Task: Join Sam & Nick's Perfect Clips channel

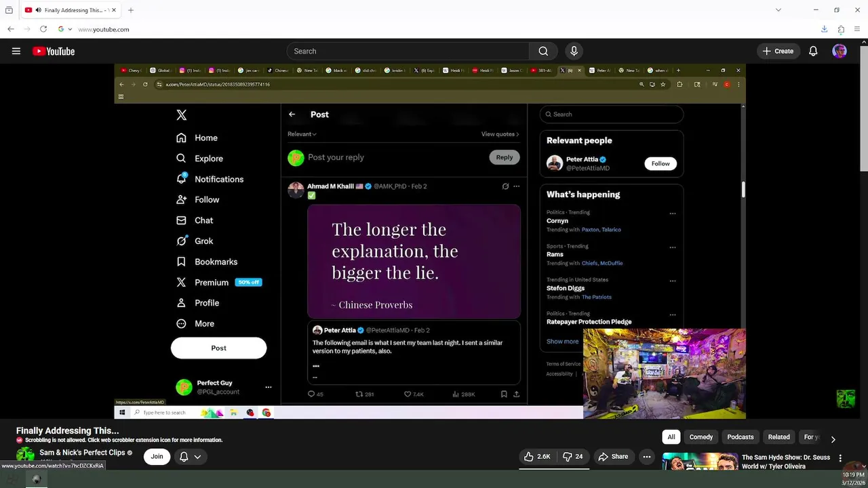Action: [157, 457]
